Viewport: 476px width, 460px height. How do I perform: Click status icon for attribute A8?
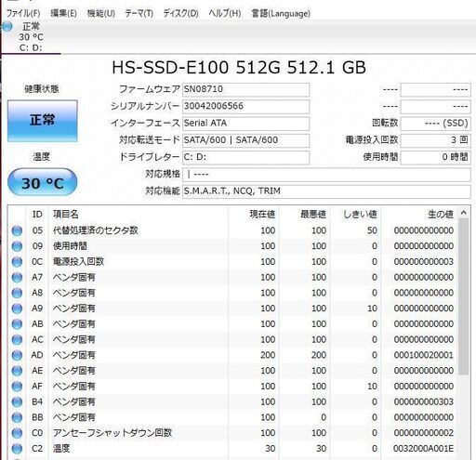(17, 293)
